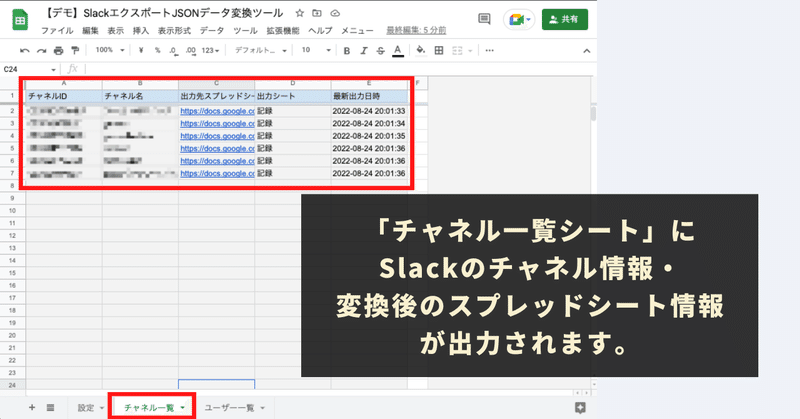Select the チャネルID header cell
Screen dimensions: 800x419
click(64, 96)
